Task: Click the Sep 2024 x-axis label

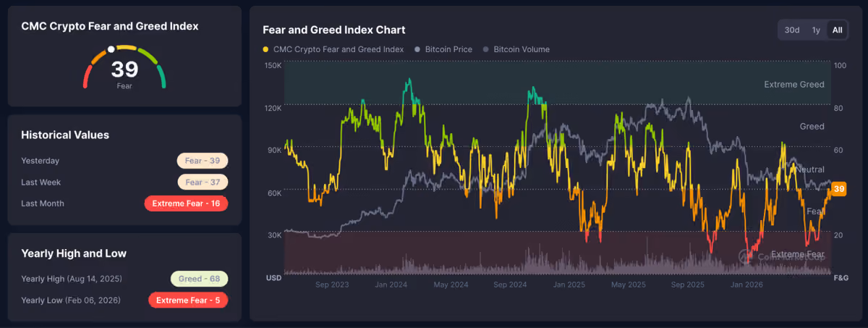Action: click(509, 285)
